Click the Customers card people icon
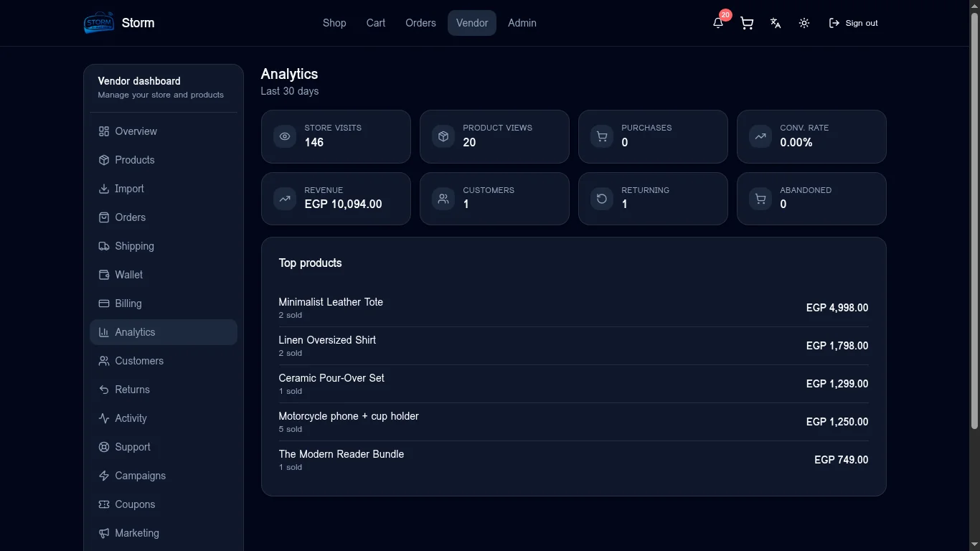Screen dimensions: 980x551 (443, 199)
